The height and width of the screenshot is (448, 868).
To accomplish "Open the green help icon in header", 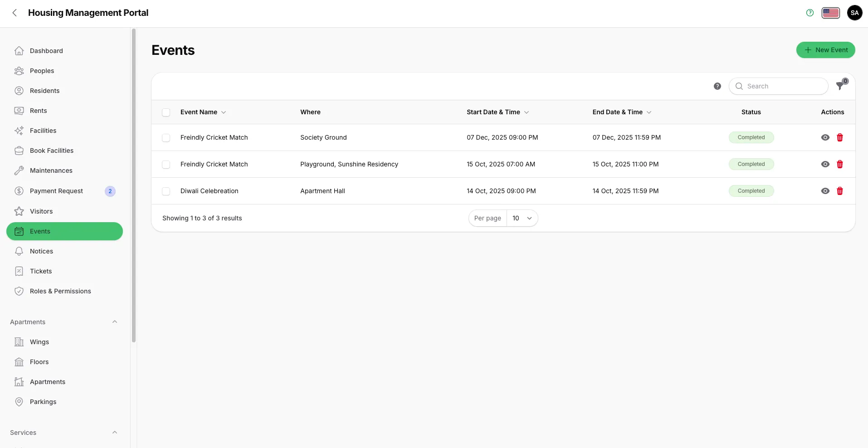I will click(x=810, y=13).
